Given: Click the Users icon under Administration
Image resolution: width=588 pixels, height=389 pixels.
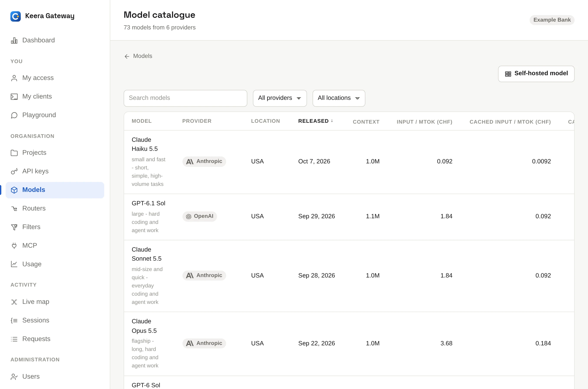Looking at the screenshot, I should (14, 377).
